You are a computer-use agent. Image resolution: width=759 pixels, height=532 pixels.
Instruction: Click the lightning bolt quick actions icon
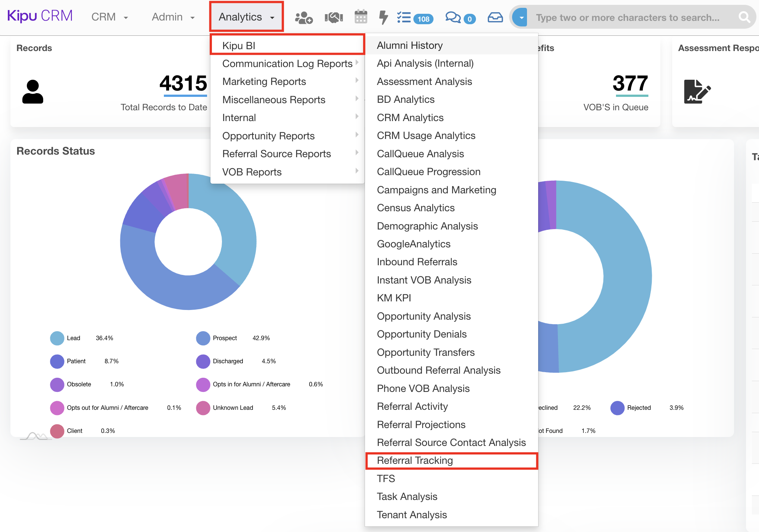pyautogui.click(x=383, y=17)
